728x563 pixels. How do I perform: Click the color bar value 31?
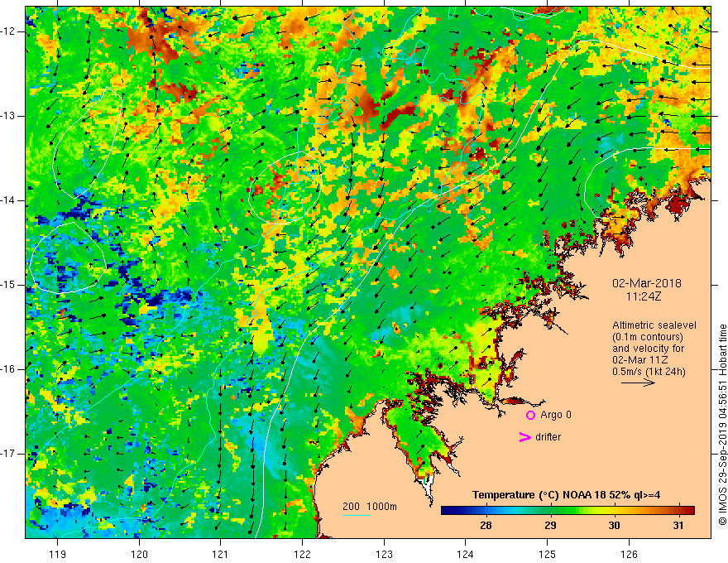click(x=678, y=526)
